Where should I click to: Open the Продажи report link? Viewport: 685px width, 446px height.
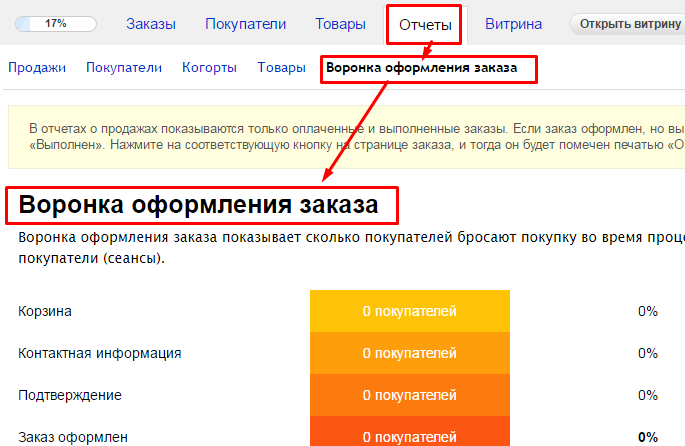click(37, 68)
